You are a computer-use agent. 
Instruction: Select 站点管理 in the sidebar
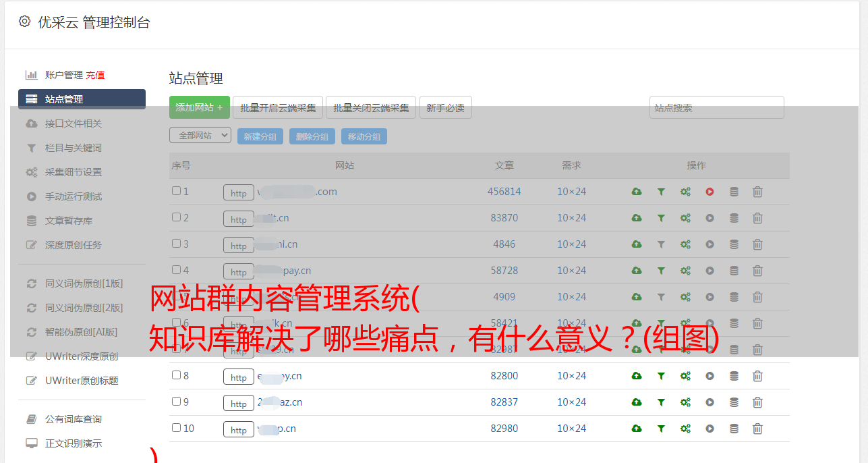[x=82, y=99]
